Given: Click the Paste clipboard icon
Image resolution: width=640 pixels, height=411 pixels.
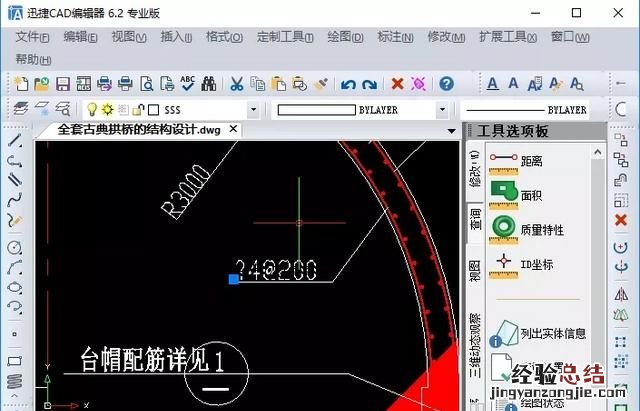Looking at the screenshot, I should 279,84.
